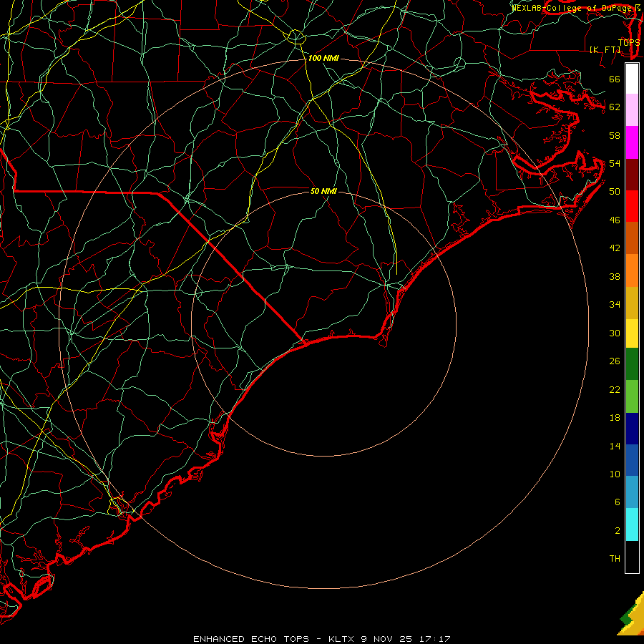Click the "30" legend value

[615, 333]
